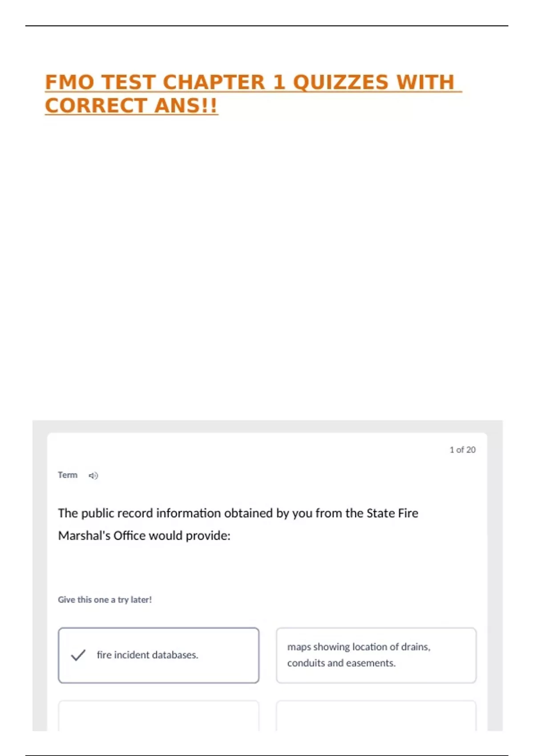Select the blank answer card at bottom right
The image size is (534, 756).
point(376,715)
